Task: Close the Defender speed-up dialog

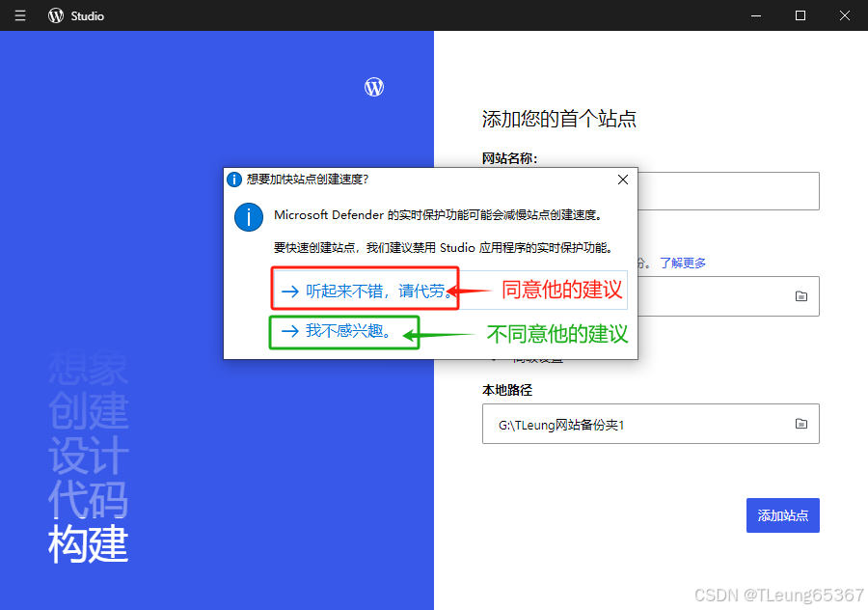Action: click(623, 180)
